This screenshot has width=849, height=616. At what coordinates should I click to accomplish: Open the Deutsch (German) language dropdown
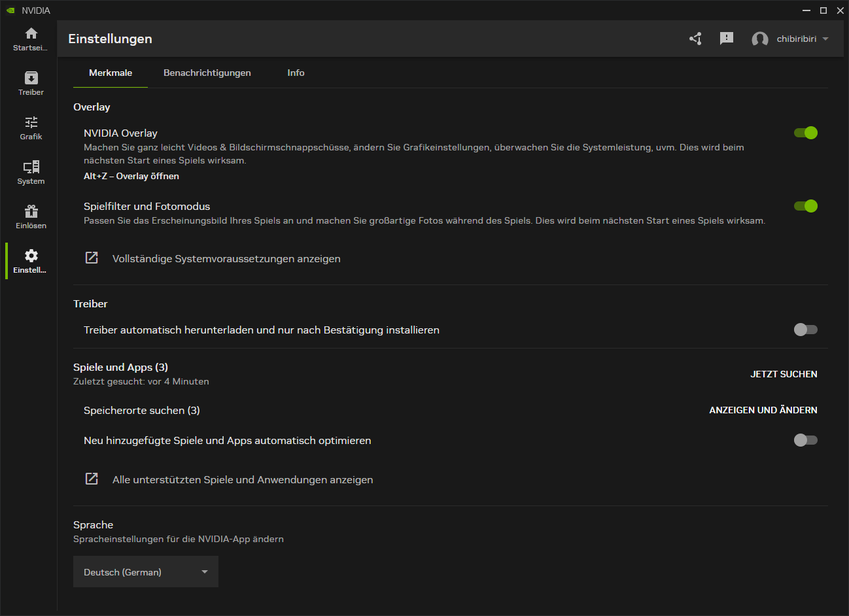coord(146,572)
